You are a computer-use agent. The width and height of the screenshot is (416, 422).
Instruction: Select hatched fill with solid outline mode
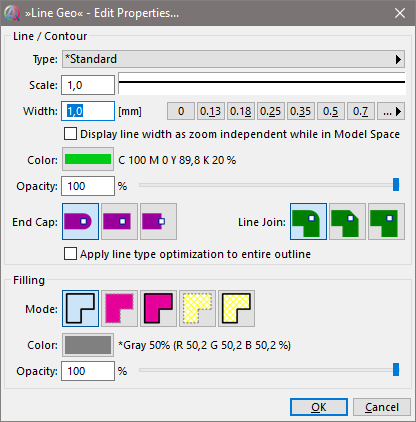[236, 308]
